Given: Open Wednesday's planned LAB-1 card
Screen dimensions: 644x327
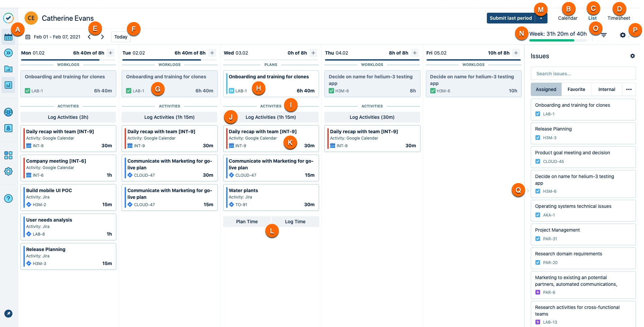Looking at the screenshot, I should 271,84.
